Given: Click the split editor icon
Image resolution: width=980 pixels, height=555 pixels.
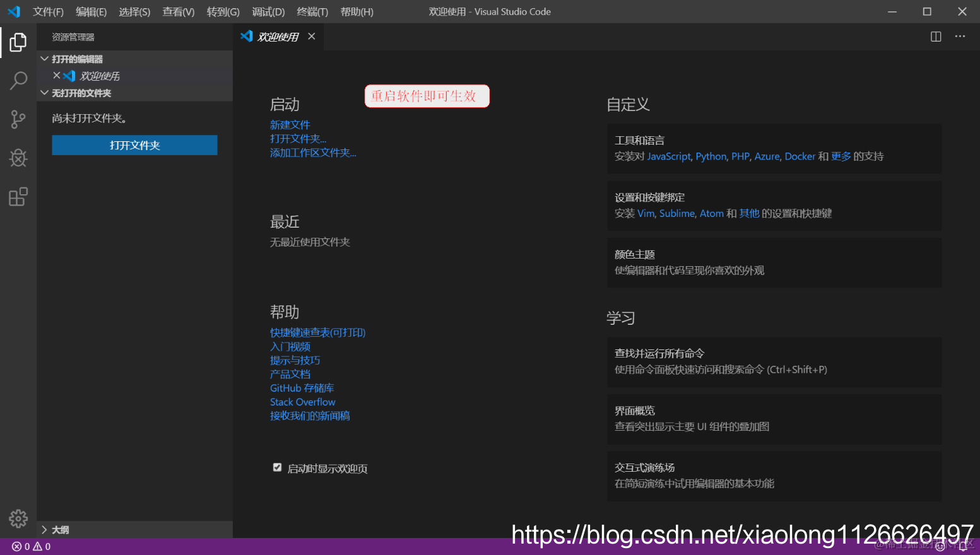Looking at the screenshot, I should point(936,37).
